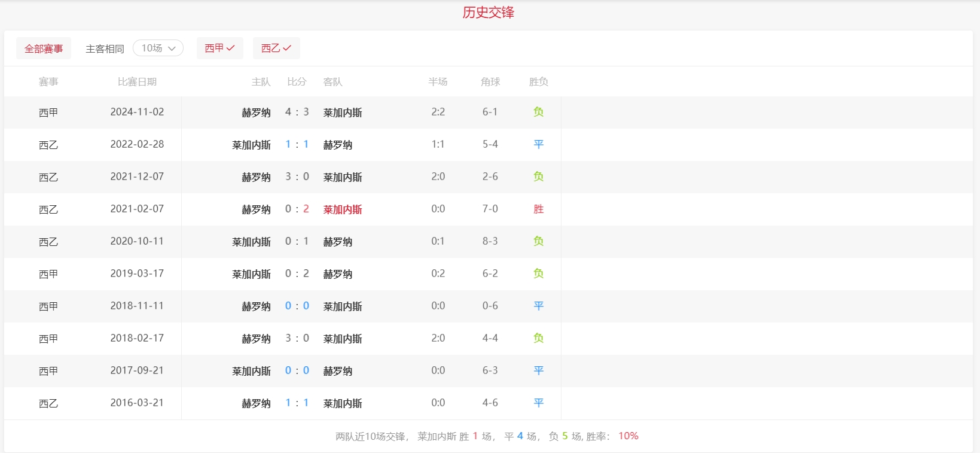Screen dimensions: 980x453
Task: Select the 0 : 0 score on 2018-11-11
Action: click(297, 306)
